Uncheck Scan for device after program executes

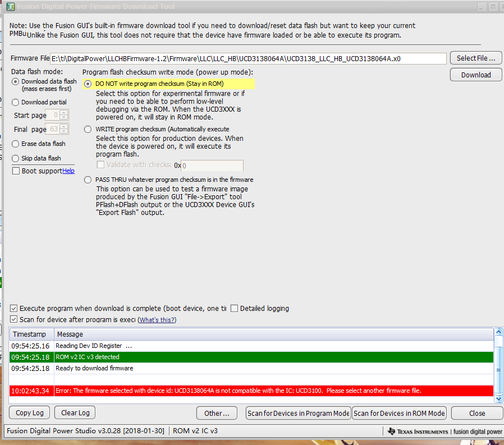[13, 319]
